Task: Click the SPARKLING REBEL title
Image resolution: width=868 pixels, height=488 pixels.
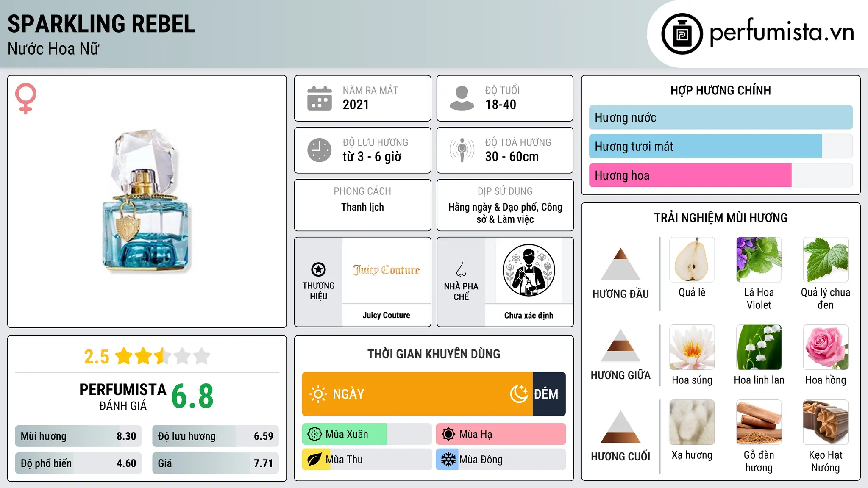Action: pos(101,24)
